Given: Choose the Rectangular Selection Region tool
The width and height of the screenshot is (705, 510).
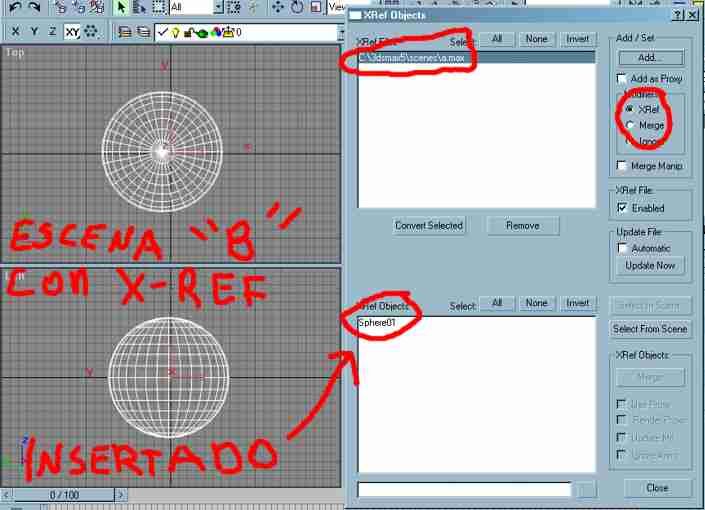Looking at the screenshot, I should pyautogui.click(x=159, y=7).
